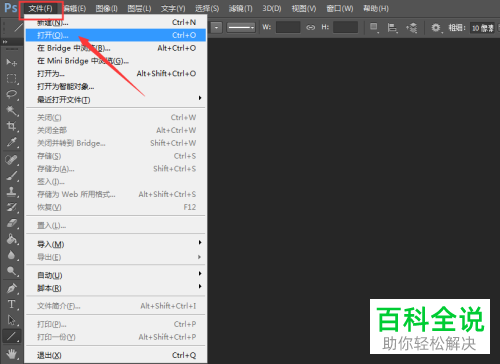Open path arrangement icon in options bar
Image resolution: width=500 pixels, height=364 pixels.
point(412,28)
